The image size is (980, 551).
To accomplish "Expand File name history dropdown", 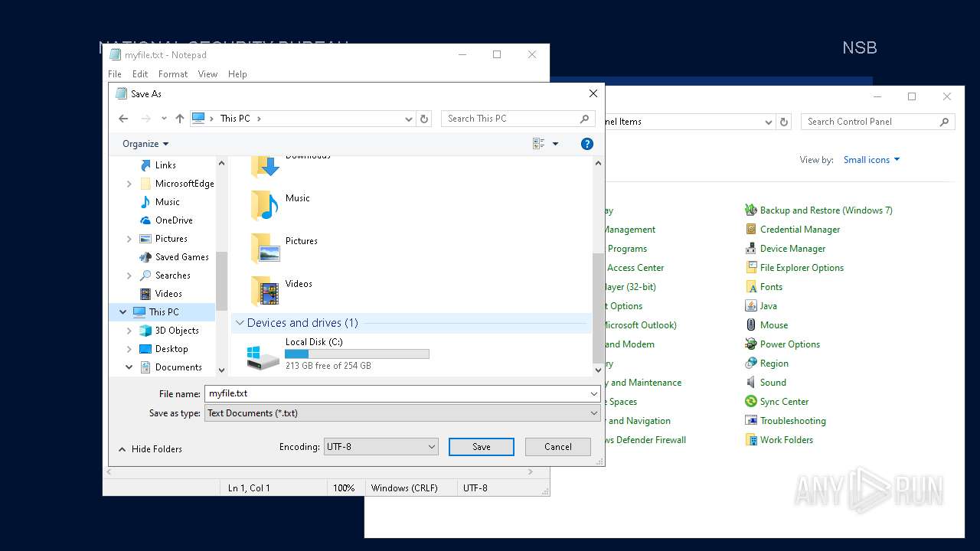I will click(x=594, y=394).
